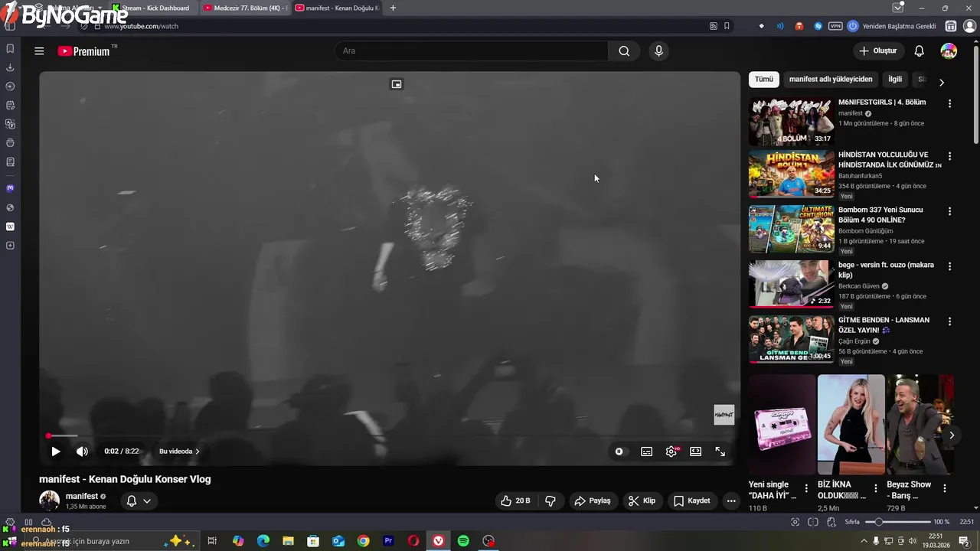Switch to theater mode
Screen dimensions: 980x551
695,452
